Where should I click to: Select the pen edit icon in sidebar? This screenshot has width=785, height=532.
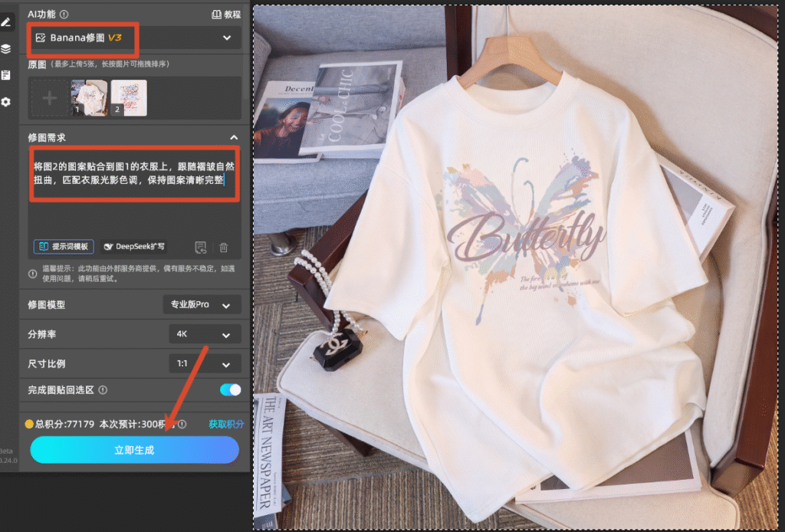click(6, 21)
